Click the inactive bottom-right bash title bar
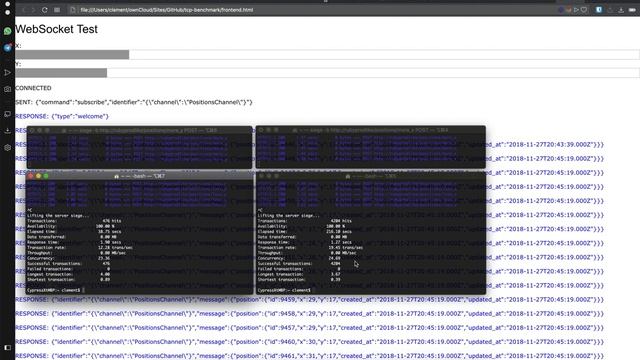 point(371,176)
